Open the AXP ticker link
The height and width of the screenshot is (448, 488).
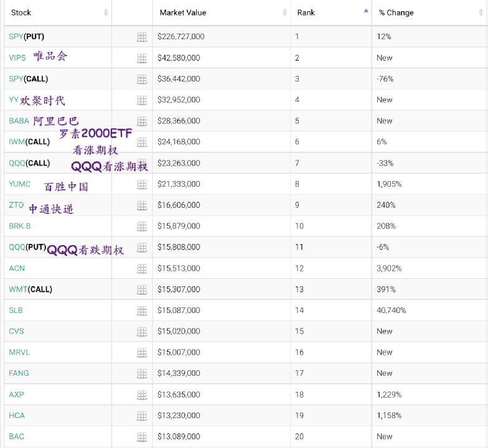16,394
